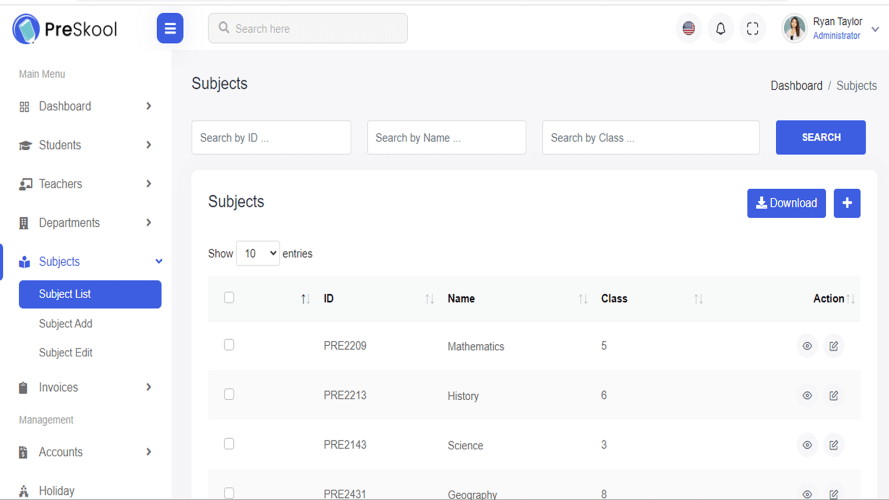Select Subject Add submenu item
The image size is (889, 500).
pos(66,324)
